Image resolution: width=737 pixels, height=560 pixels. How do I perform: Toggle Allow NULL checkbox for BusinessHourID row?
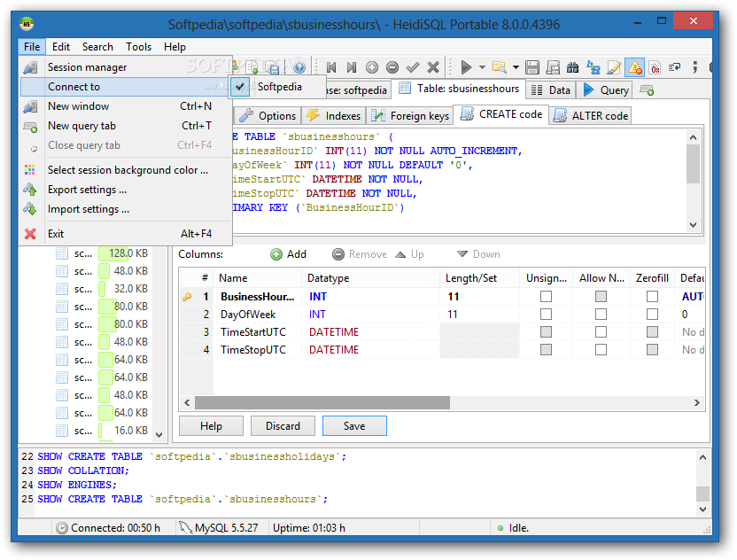601,297
